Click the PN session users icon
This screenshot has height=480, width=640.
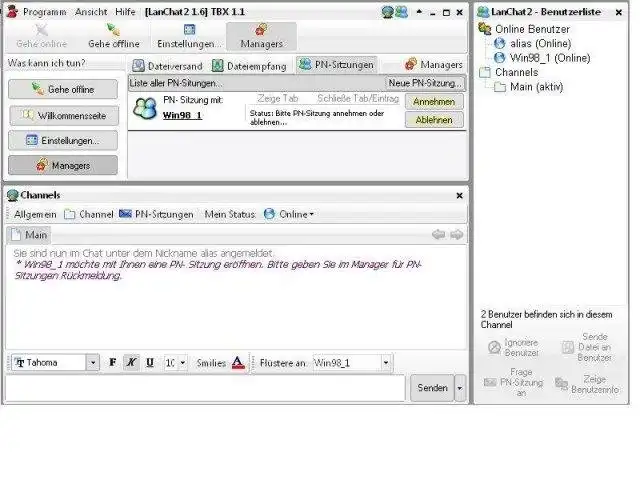click(x=145, y=108)
